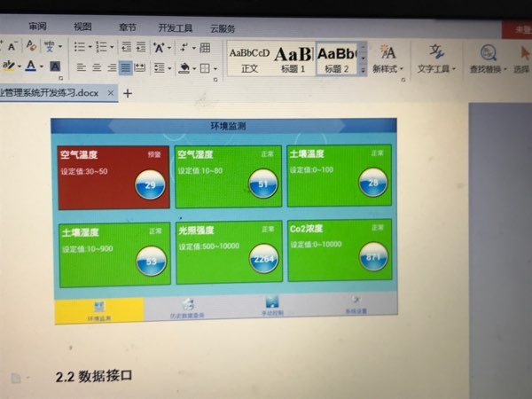The width and height of the screenshot is (532, 399).
Task: Select align right
Action: coord(112,68)
